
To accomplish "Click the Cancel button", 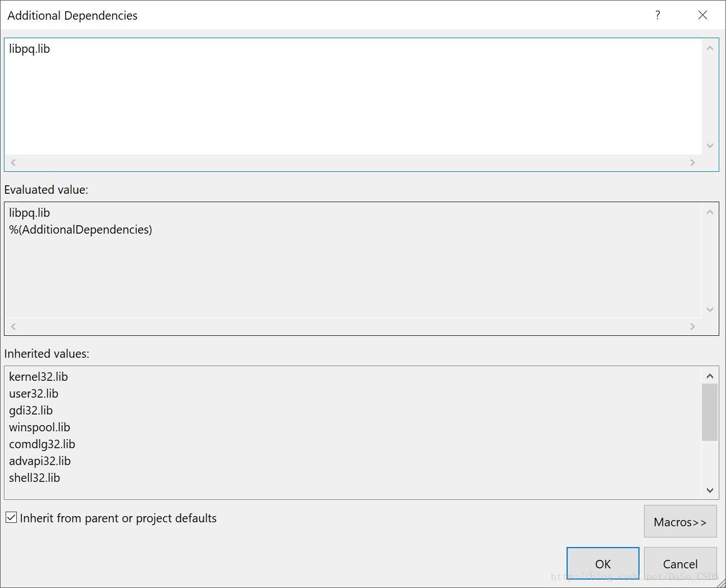I will pos(680,564).
